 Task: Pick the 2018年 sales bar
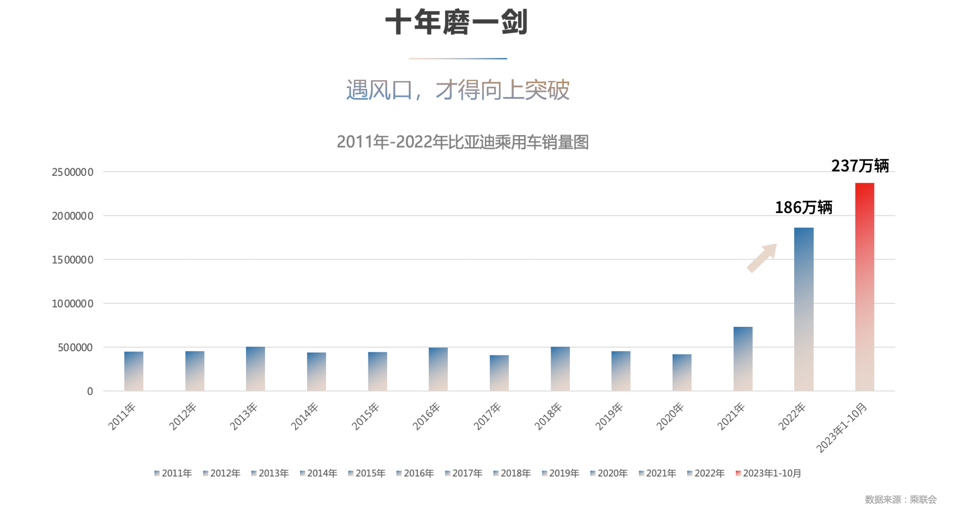click(x=560, y=369)
